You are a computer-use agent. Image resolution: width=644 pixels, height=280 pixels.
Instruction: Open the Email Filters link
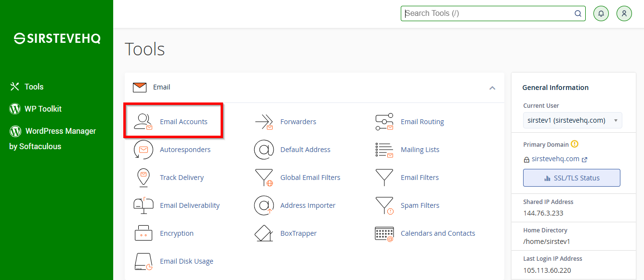click(420, 178)
